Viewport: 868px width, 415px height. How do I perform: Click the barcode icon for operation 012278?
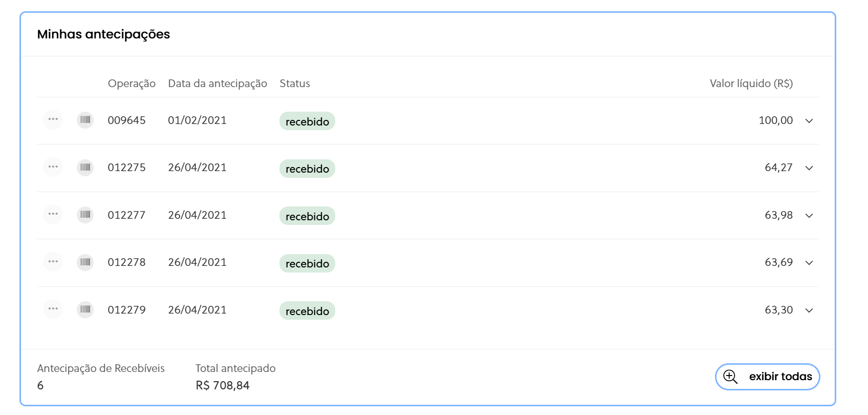point(85,262)
